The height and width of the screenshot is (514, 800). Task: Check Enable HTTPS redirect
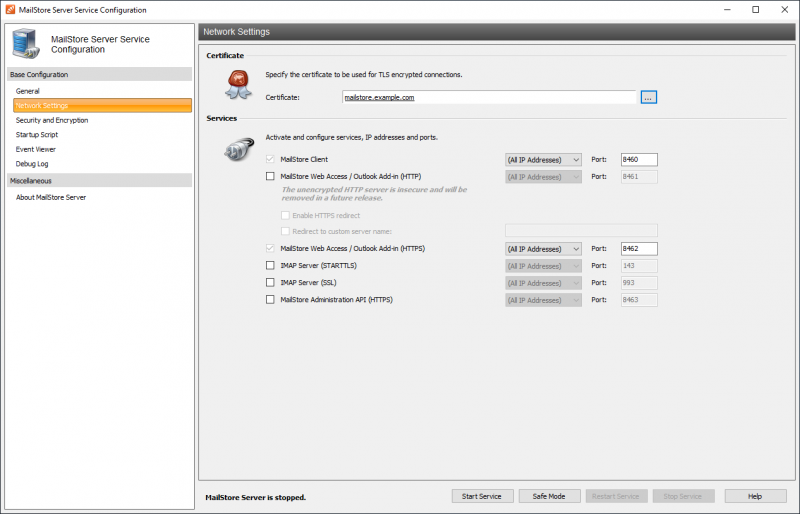pyautogui.click(x=285, y=215)
